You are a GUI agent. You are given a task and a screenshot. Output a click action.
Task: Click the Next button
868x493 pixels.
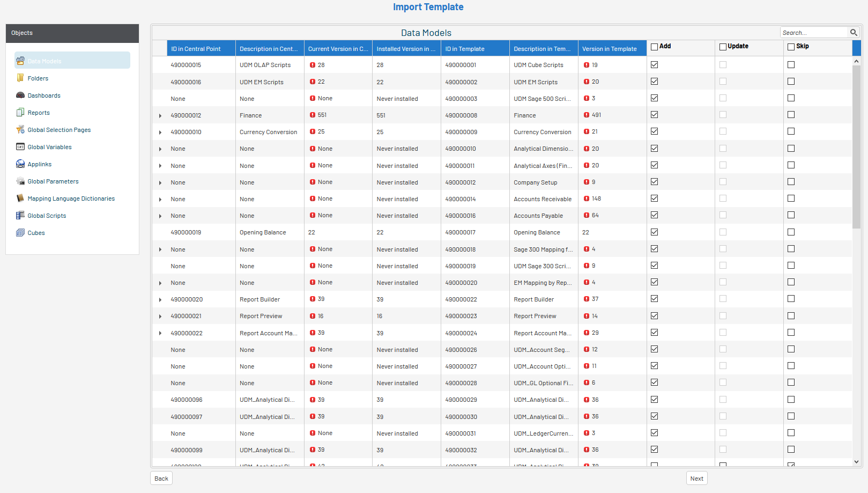pyautogui.click(x=696, y=479)
